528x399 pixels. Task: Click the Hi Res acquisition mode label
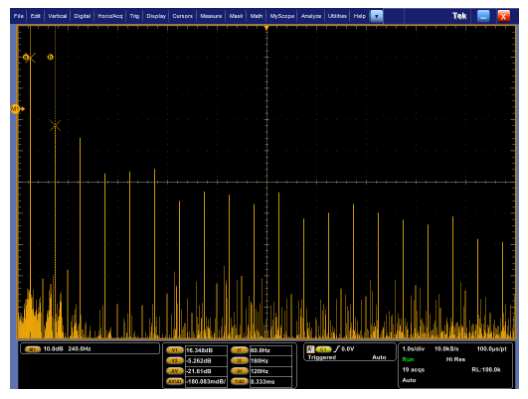click(456, 359)
